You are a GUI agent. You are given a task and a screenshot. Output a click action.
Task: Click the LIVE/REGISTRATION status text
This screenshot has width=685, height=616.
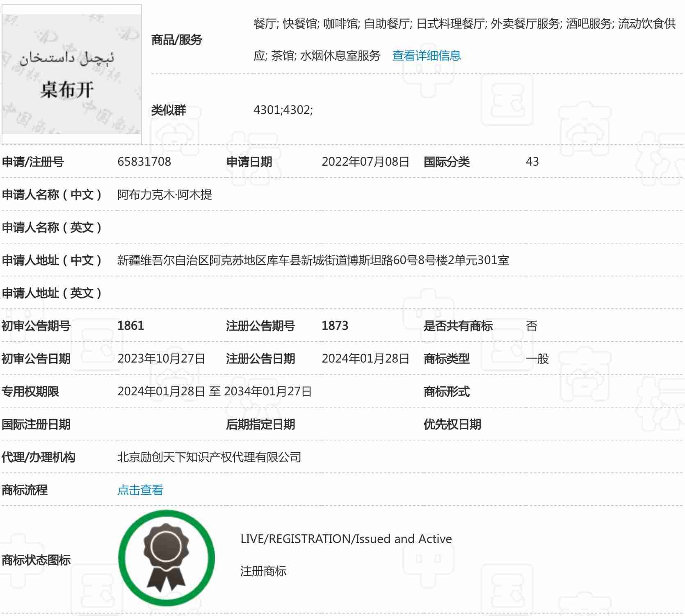[346, 538]
